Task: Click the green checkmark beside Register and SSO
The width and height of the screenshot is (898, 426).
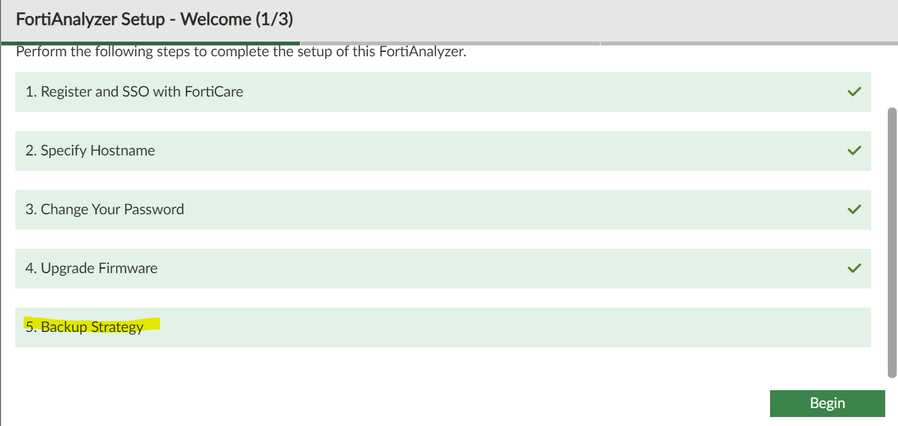Action: (x=854, y=92)
